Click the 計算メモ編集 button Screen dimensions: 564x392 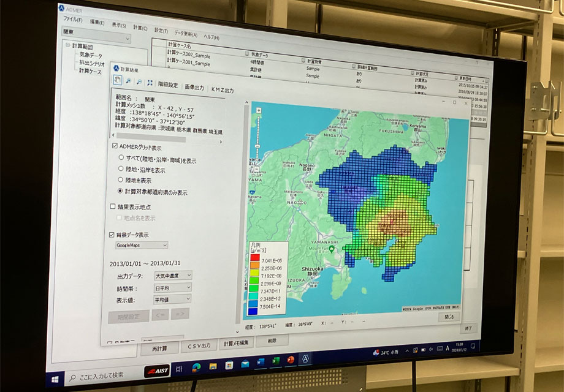[236, 343]
